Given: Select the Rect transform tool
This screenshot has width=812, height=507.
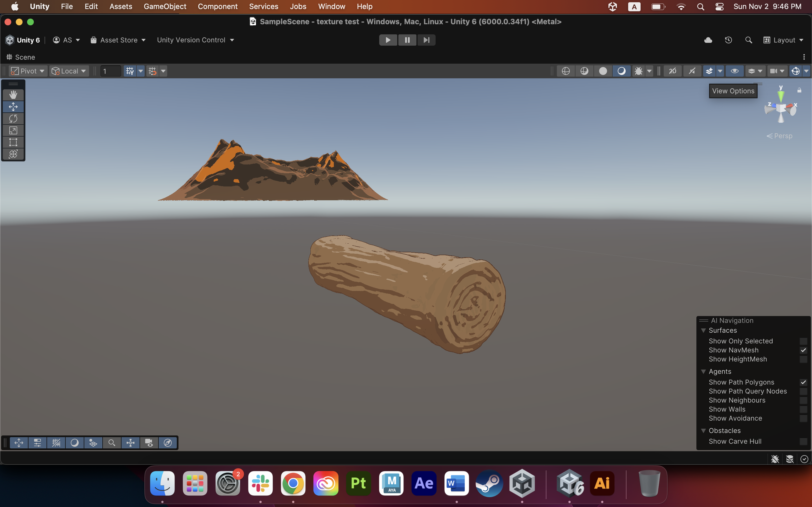Looking at the screenshot, I should point(13,142).
